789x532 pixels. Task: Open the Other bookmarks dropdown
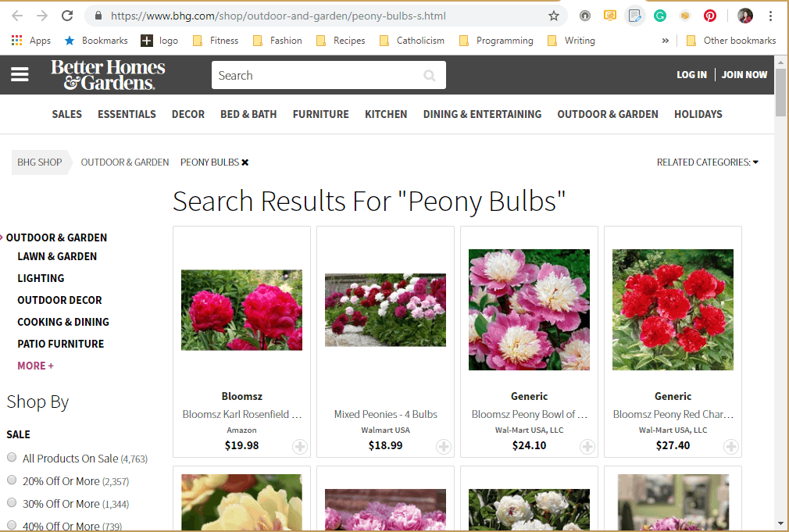pyautogui.click(x=730, y=40)
